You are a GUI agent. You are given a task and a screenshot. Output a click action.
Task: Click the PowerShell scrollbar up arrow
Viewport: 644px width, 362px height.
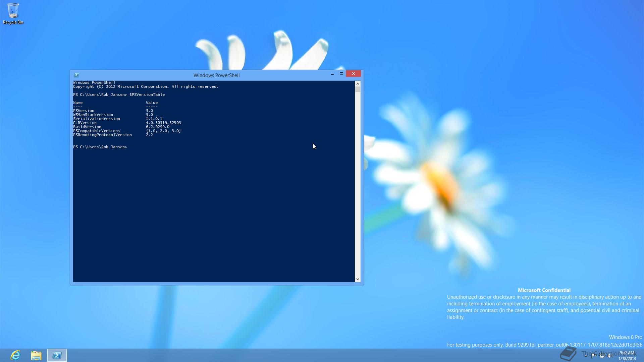point(358,84)
